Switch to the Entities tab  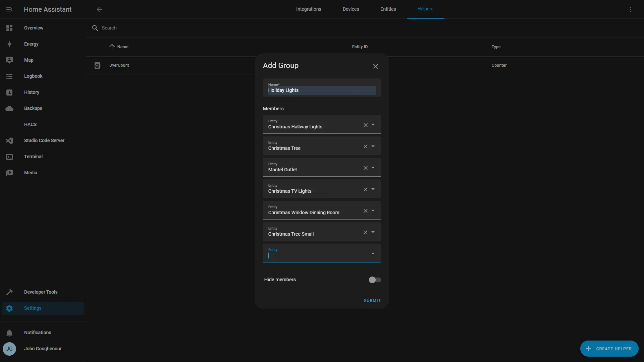(388, 9)
